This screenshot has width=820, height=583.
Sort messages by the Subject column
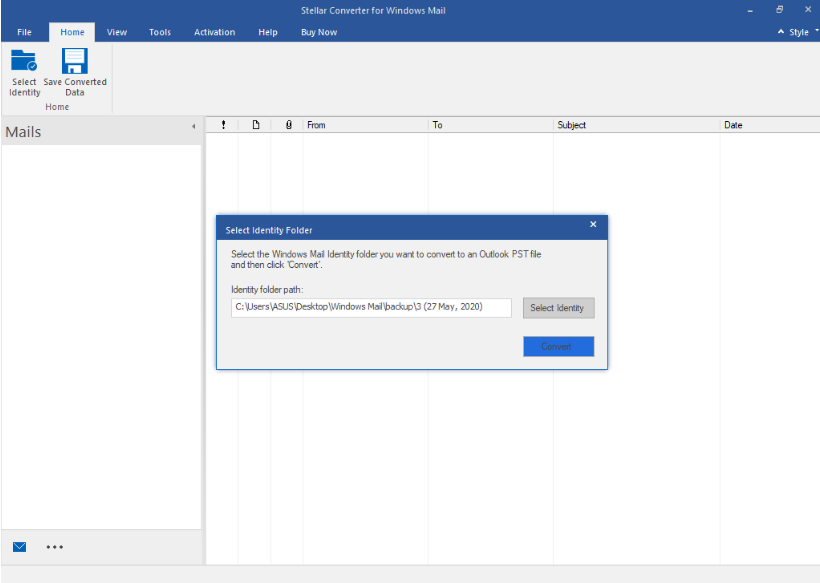coord(572,124)
